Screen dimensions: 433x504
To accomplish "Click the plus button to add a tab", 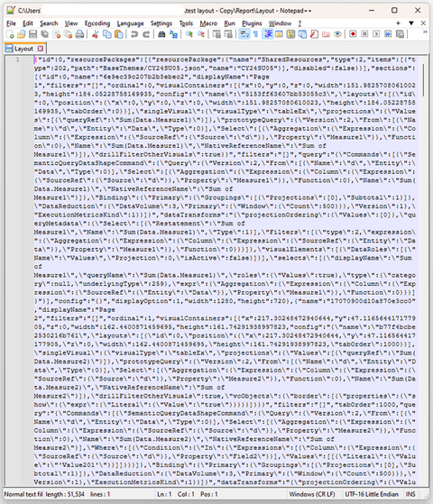I will pyautogui.click(x=398, y=23).
